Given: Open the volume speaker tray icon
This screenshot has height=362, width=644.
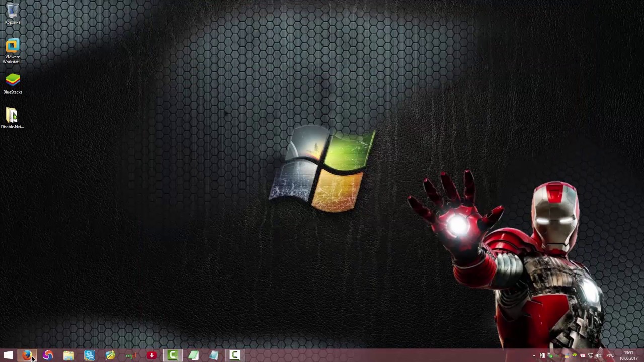Looking at the screenshot, I should [599, 356].
